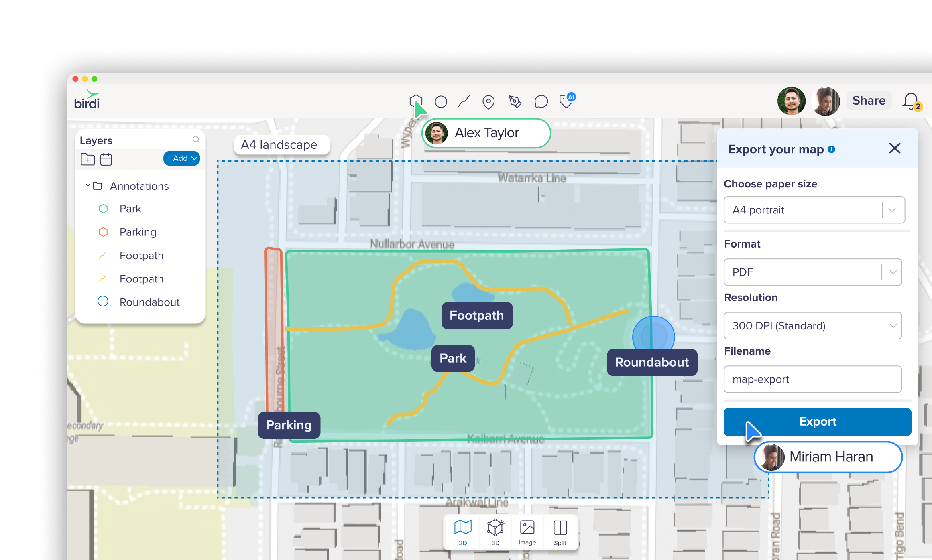
Task: Select the line drawing tool
Action: coord(464,102)
